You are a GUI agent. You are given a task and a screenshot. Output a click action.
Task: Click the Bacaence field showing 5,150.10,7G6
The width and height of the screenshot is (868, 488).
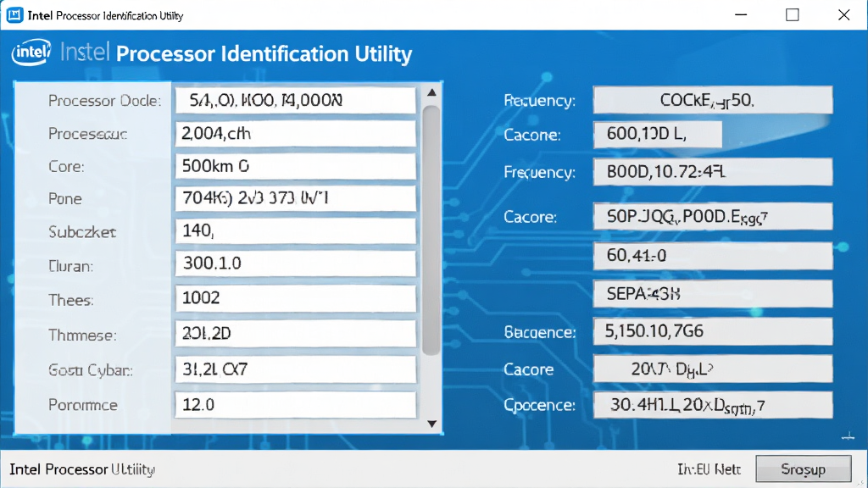point(712,331)
